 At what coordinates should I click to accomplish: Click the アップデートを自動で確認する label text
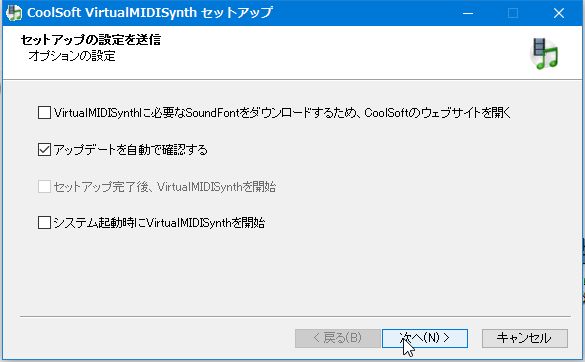point(131,150)
